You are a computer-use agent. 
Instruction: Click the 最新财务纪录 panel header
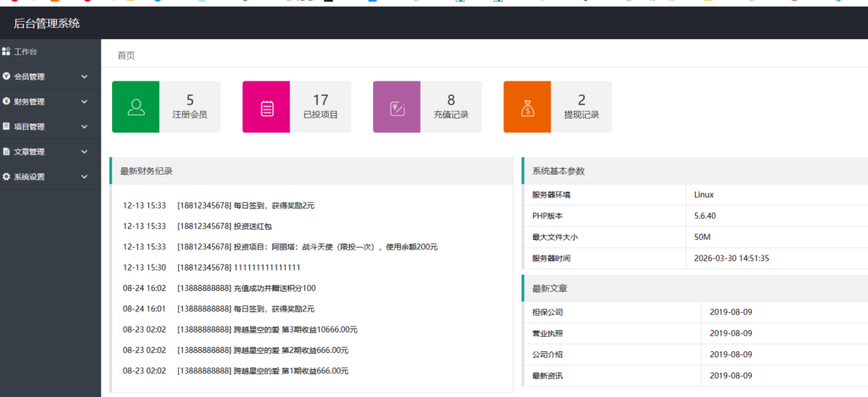pos(312,171)
